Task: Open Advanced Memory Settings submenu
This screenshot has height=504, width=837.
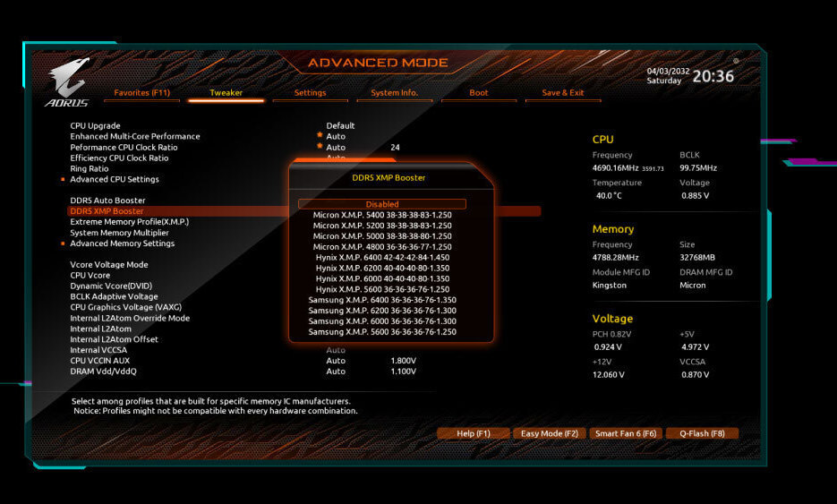Action: click(123, 243)
